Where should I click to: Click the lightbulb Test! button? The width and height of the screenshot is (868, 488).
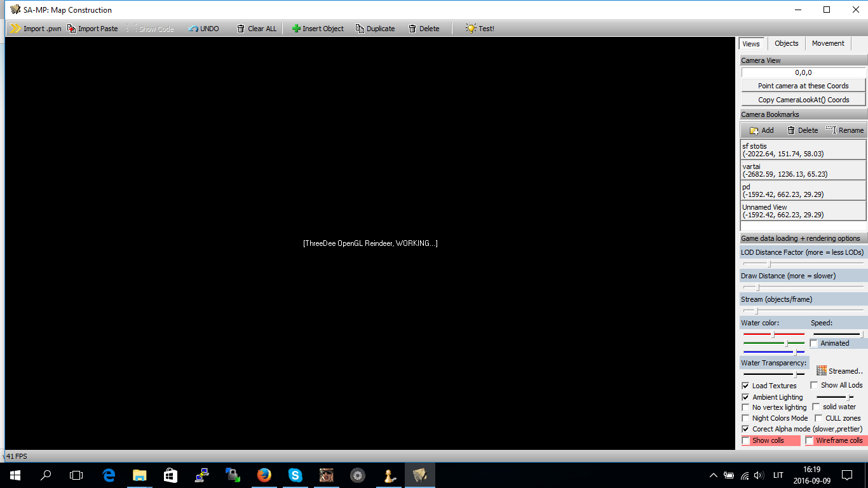pos(480,29)
